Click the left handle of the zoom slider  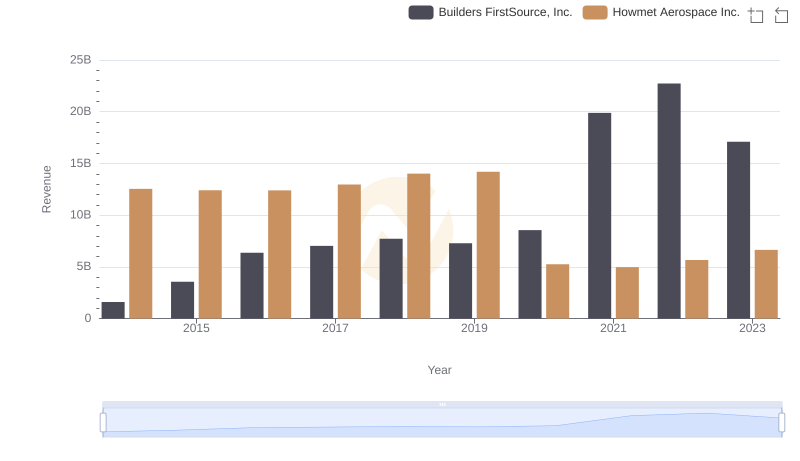[103, 423]
